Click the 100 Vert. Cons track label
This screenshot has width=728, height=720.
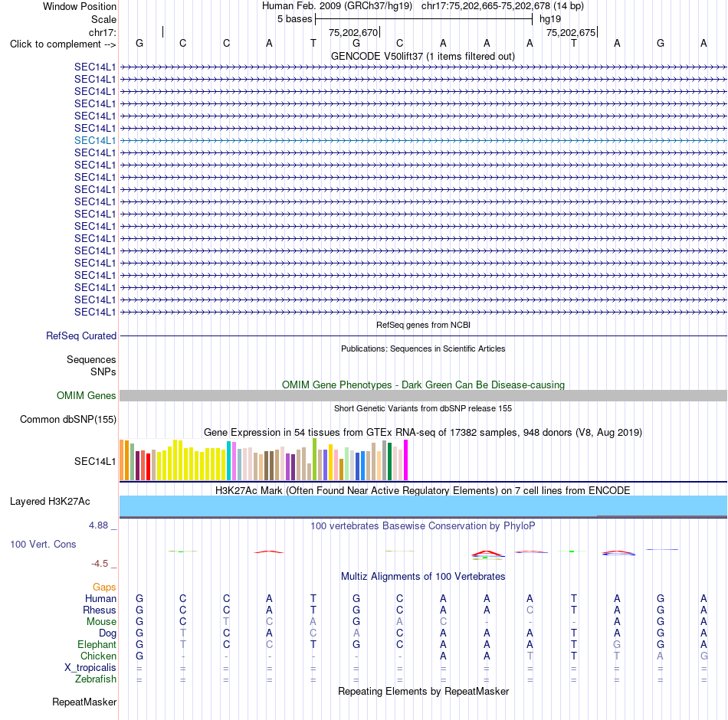coord(43,544)
